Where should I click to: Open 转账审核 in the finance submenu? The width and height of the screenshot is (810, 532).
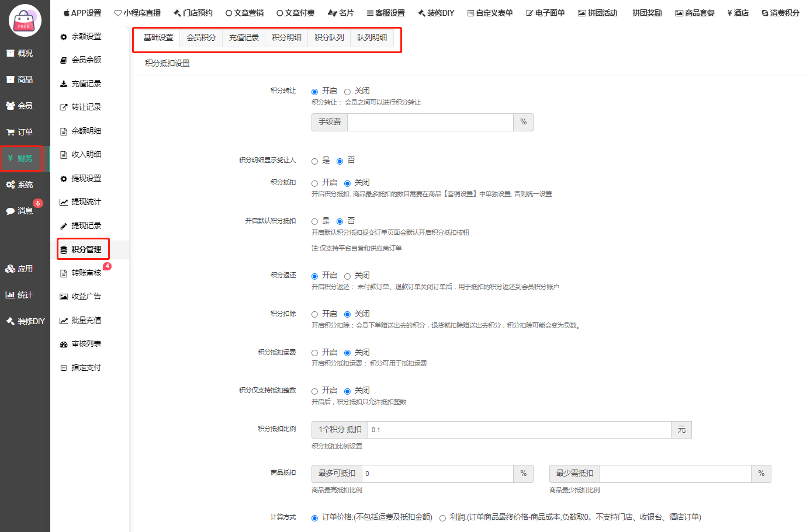point(86,273)
